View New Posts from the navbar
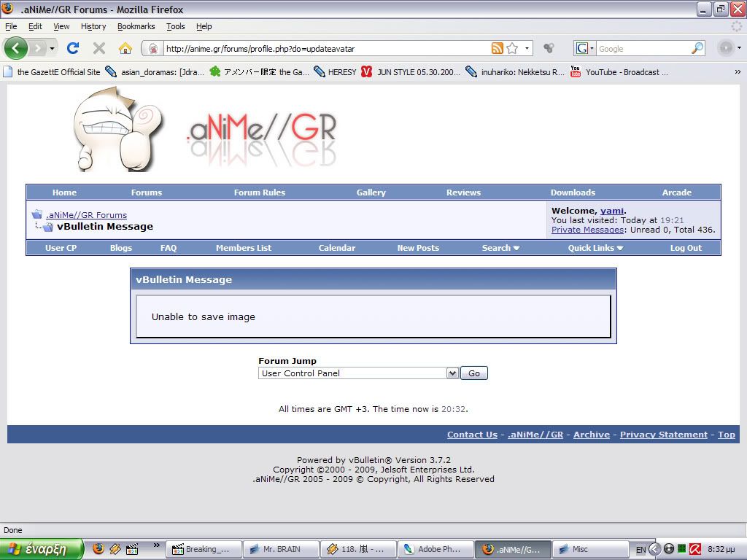This screenshot has height=560, width=747. coord(418,248)
